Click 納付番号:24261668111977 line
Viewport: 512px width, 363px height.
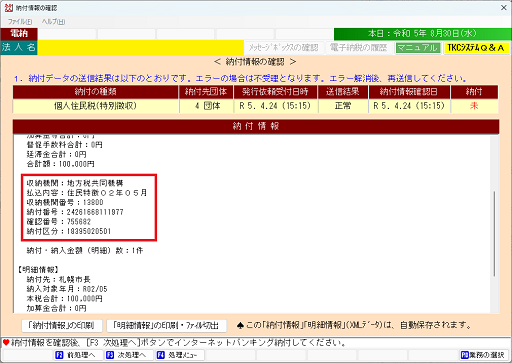click(75, 212)
